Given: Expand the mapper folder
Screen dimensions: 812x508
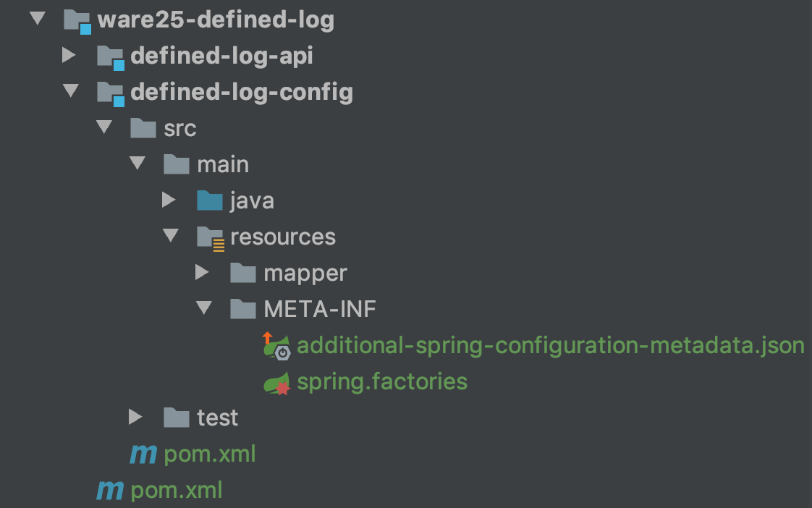Looking at the screenshot, I should coord(203,273).
